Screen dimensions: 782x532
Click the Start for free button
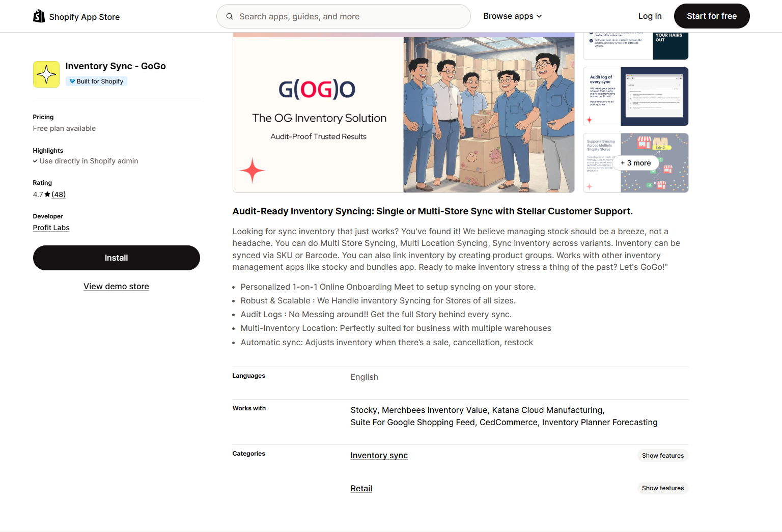tap(711, 16)
